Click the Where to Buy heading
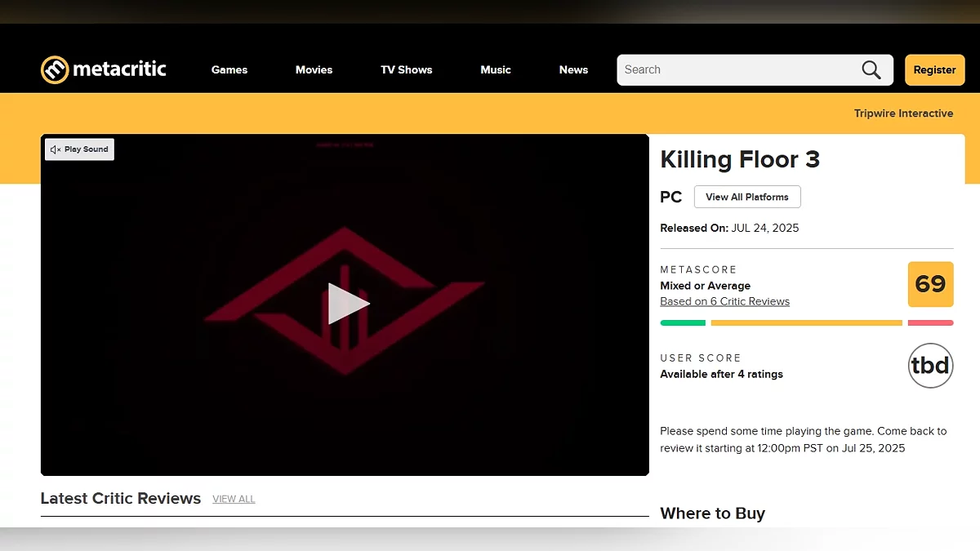 713,513
